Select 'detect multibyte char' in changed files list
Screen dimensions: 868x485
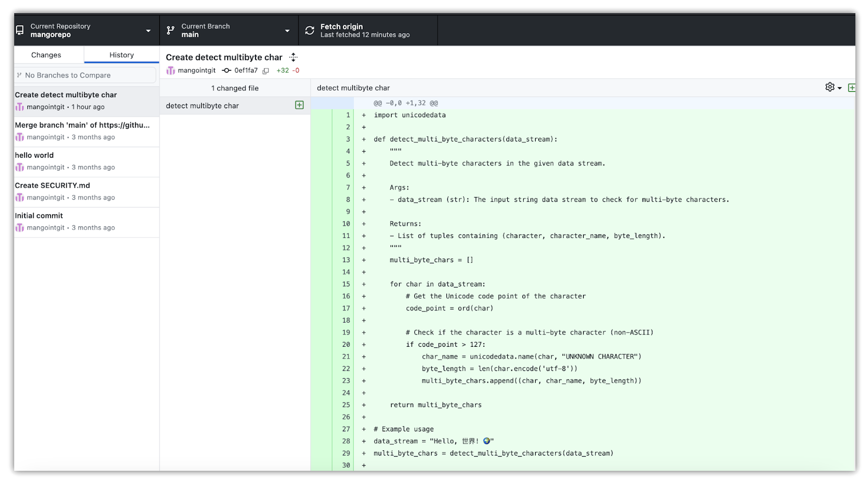click(235, 106)
